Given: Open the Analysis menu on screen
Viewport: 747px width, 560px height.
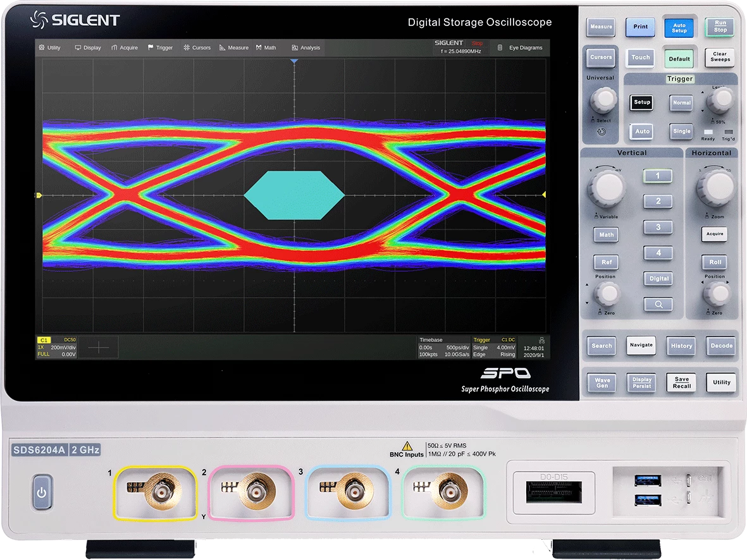Looking at the screenshot, I should tap(306, 47).
